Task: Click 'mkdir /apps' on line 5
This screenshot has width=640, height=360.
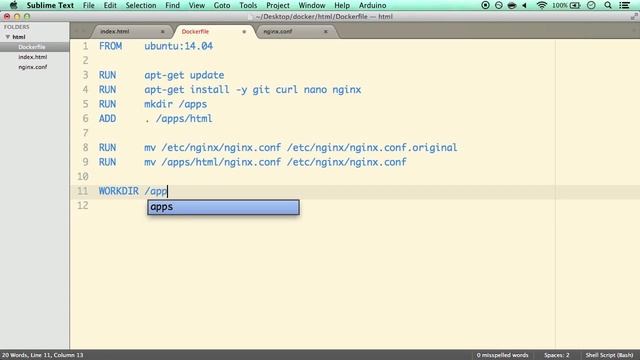Action: [x=176, y=104]
